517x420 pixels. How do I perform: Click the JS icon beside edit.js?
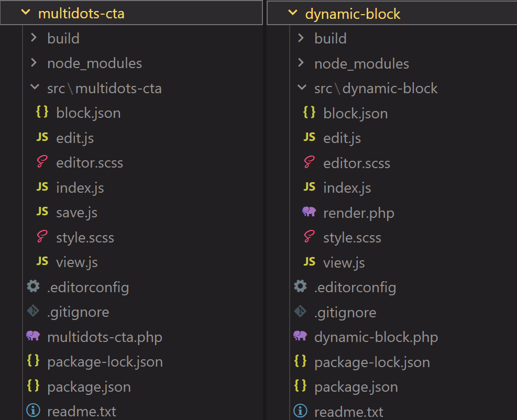click(42, 138)
